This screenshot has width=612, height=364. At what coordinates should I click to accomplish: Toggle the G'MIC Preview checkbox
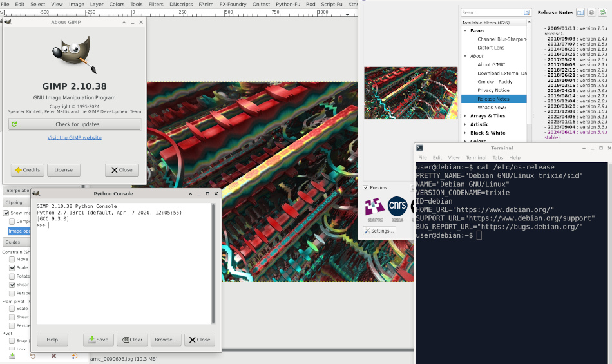click(367, 187)
